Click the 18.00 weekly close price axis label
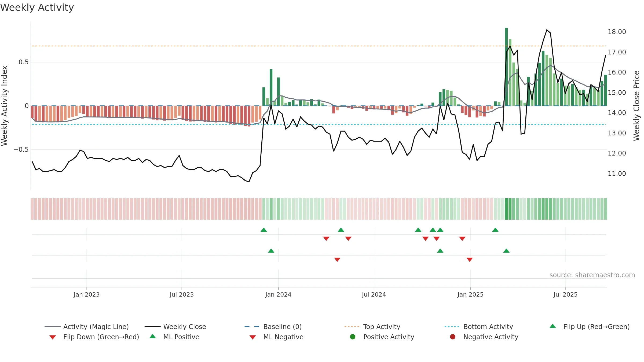The width and height of the screenshot is (644, 362). [x=617, y=32]
